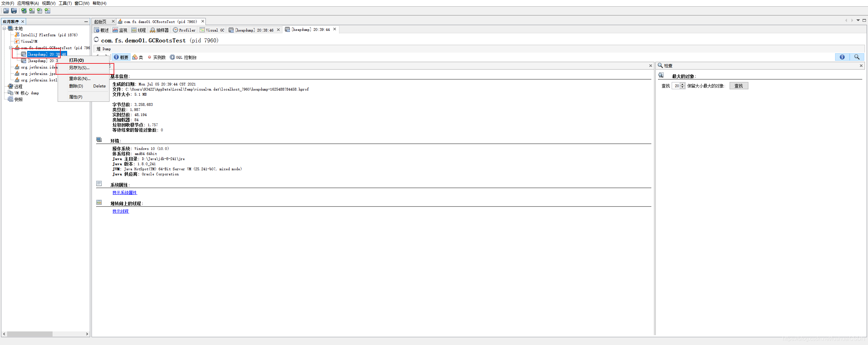Open the 视图(V) menu
The height and width of the screenshot is (345, 868).
pyautogui.click(x=49, y=3)
